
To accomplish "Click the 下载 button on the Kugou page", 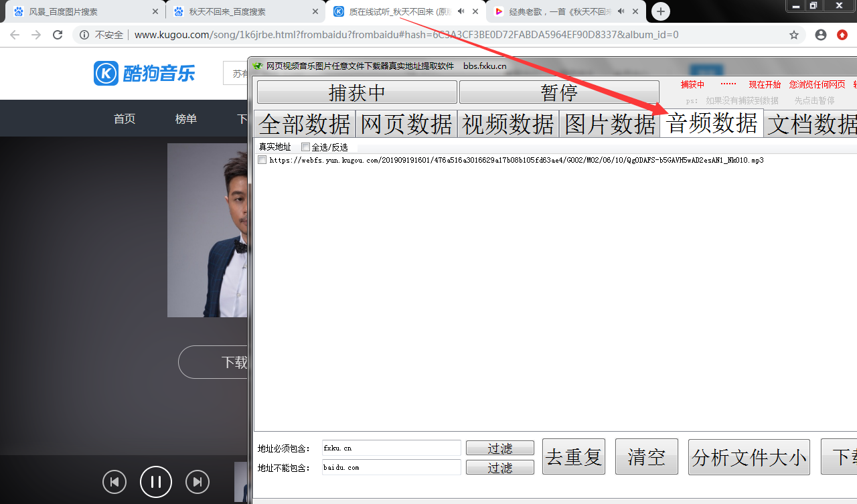I will pyautogui.click(x=213, y=362).
